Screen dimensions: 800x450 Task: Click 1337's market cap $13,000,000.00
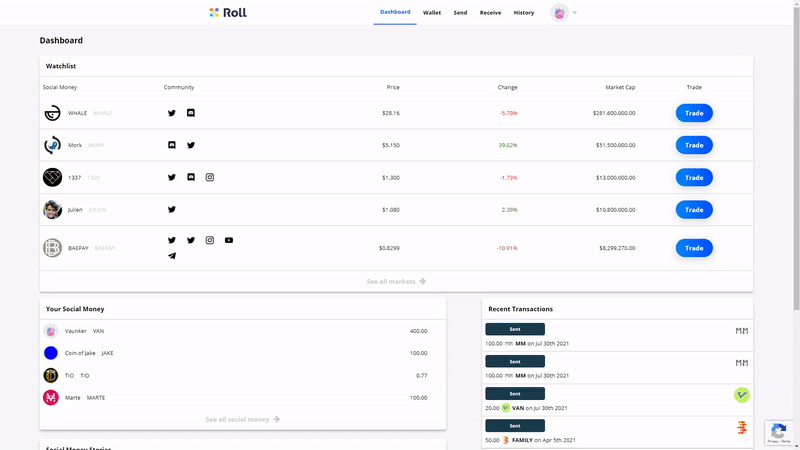point(615,178)
